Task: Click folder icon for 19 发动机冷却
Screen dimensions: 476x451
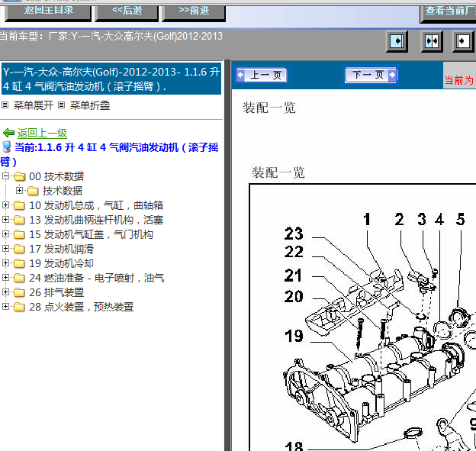Action: [x=19, y=263]
